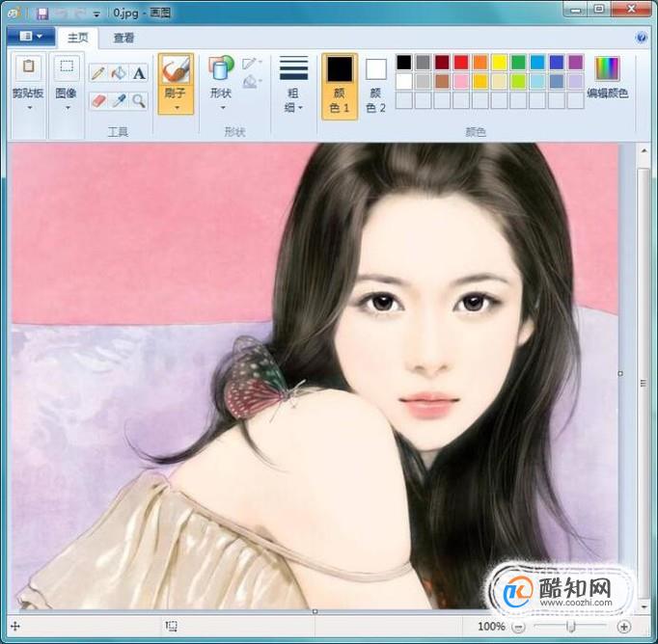
Task: Pick the black palette color
Action: coord(404,63)
